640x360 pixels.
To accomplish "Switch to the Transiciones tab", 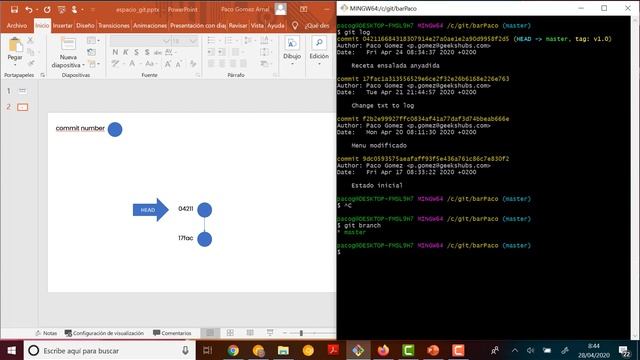I will [114, 25].
